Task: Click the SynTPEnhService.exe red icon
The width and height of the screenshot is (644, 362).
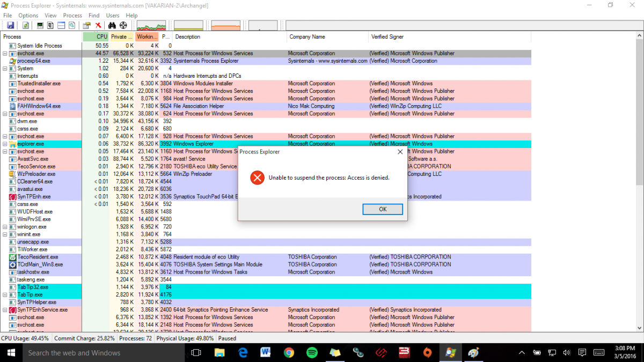Action: 13,310
